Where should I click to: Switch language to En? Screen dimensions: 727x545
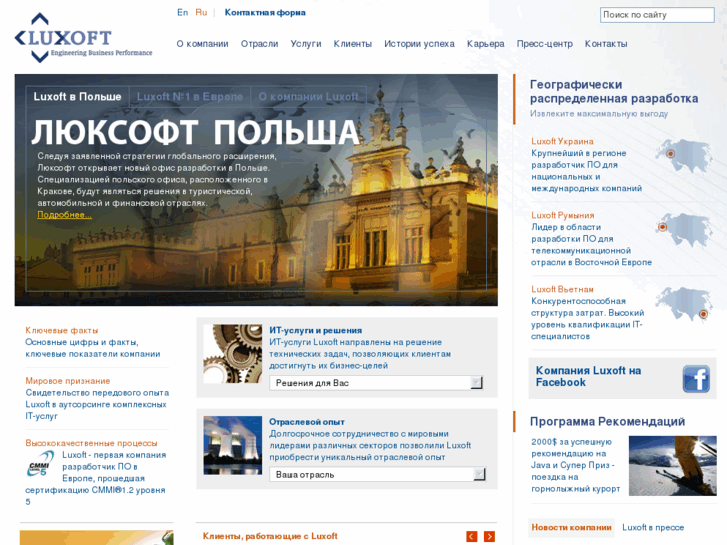(183, 13)
